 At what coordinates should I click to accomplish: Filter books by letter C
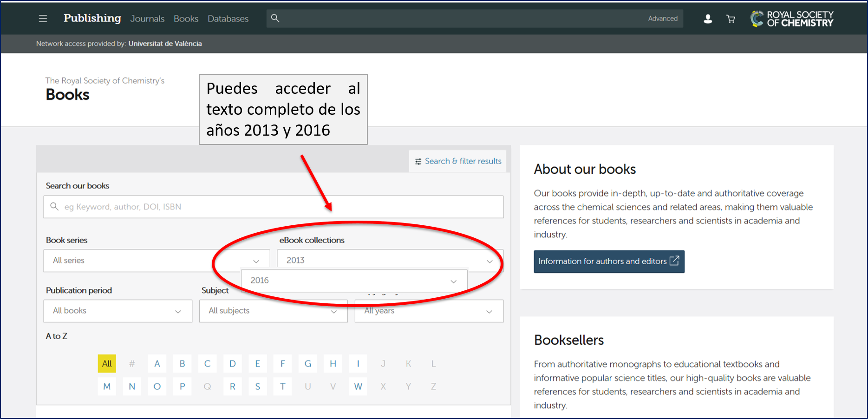207,364
